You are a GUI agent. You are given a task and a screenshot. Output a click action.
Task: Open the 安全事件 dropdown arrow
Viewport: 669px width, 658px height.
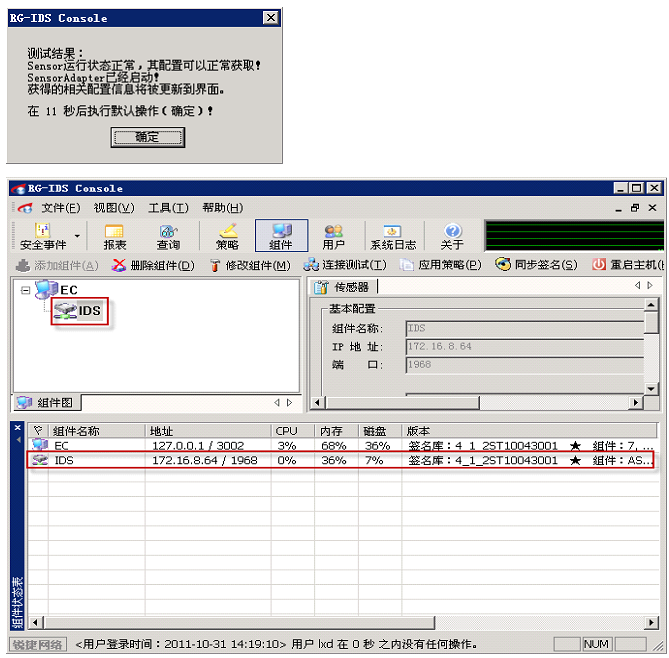pos(77,236)
